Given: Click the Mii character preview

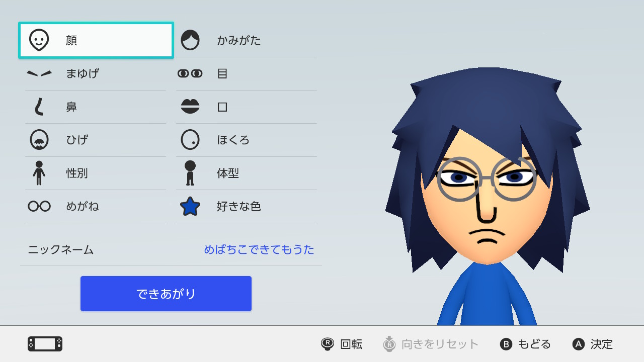Looking at the screenshot, I should [x=487, y=196].
